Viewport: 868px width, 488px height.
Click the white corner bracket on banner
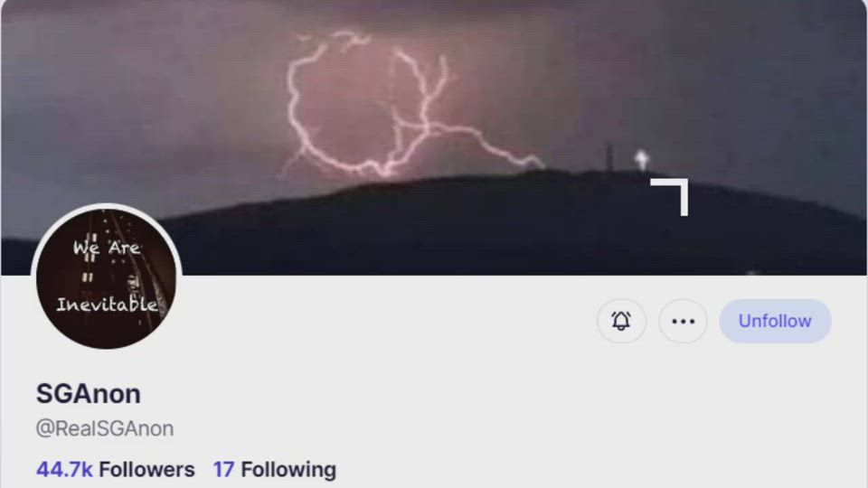point(672,195)
